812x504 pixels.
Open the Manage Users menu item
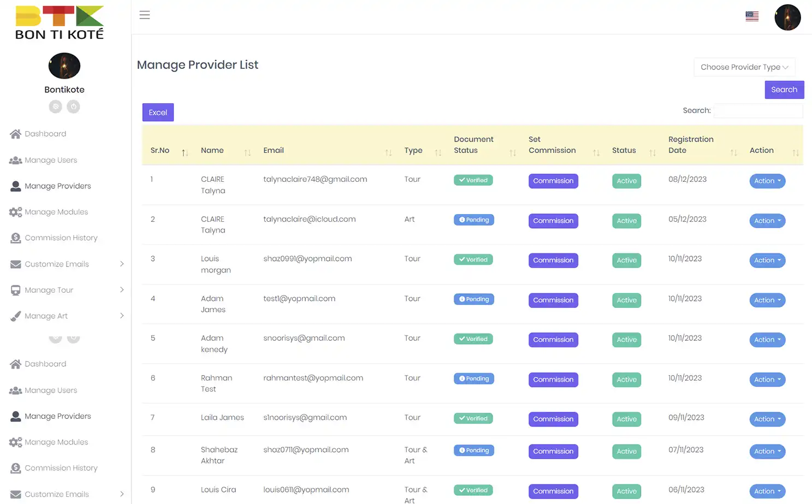coord(50,160)
